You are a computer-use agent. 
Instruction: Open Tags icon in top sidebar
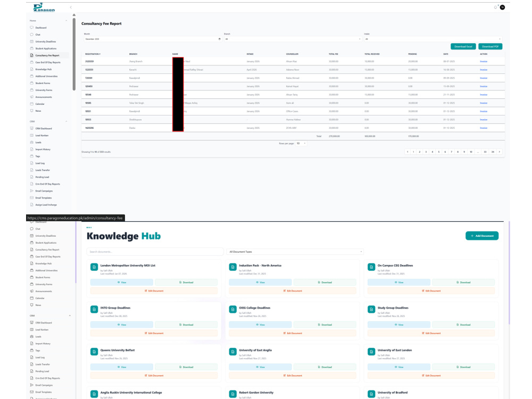pos(31,156)
